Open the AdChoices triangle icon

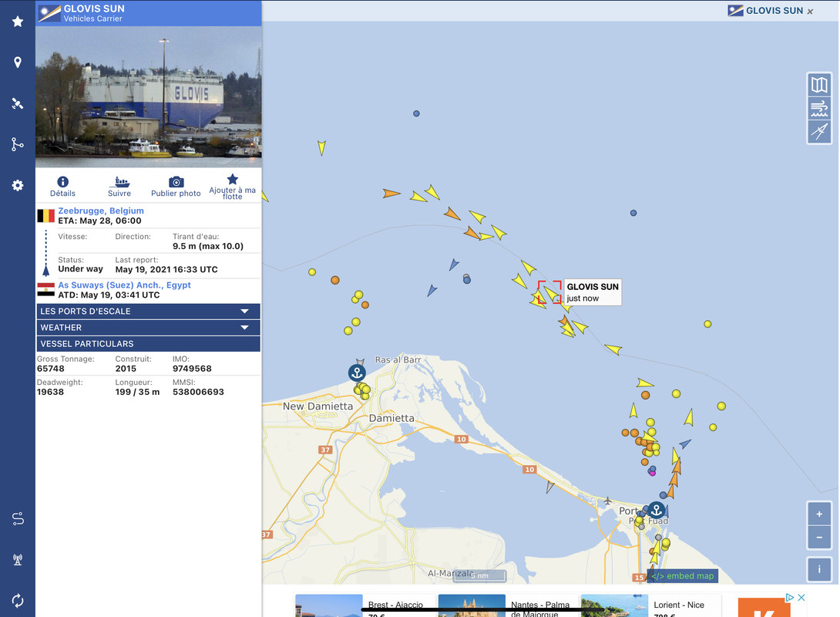pos(789,597)
